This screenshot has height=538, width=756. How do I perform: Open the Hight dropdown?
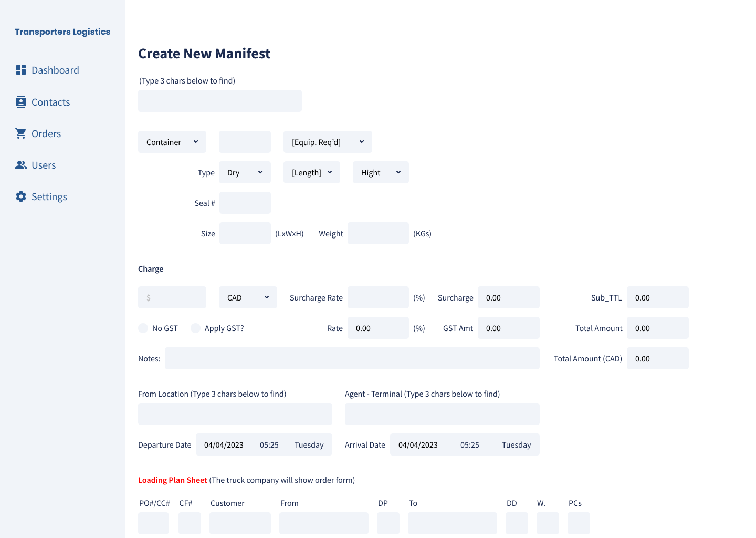(380, 172)
